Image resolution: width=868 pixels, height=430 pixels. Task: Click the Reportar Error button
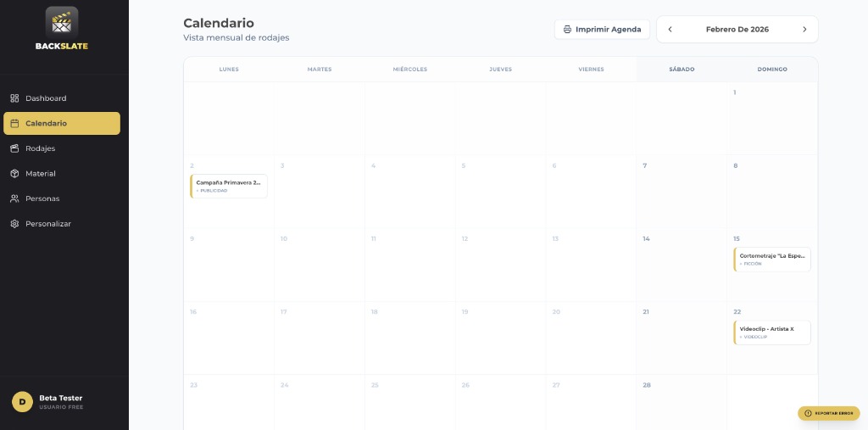(829, 413)
